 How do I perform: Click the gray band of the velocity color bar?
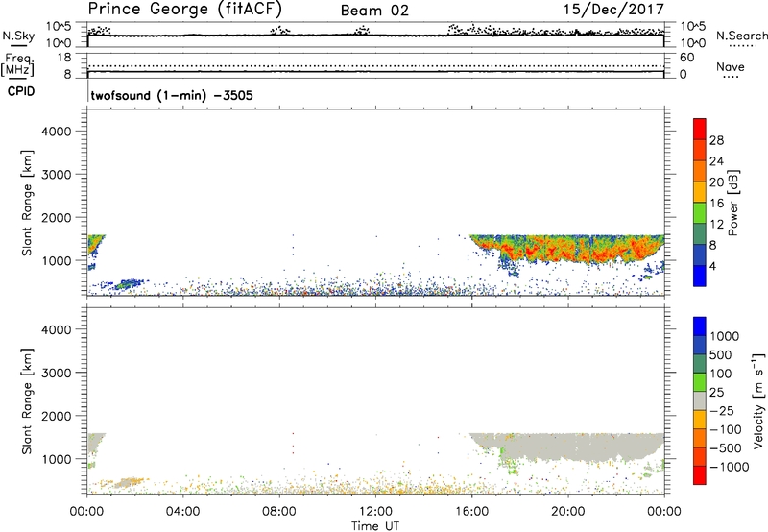700,400
